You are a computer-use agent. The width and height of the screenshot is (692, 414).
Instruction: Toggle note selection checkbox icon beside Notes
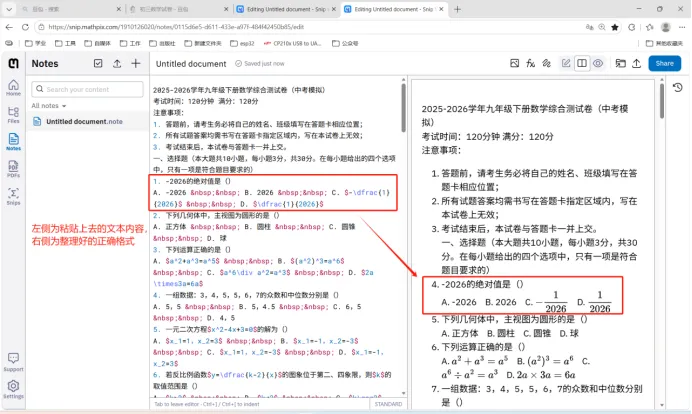coord(98,64)
